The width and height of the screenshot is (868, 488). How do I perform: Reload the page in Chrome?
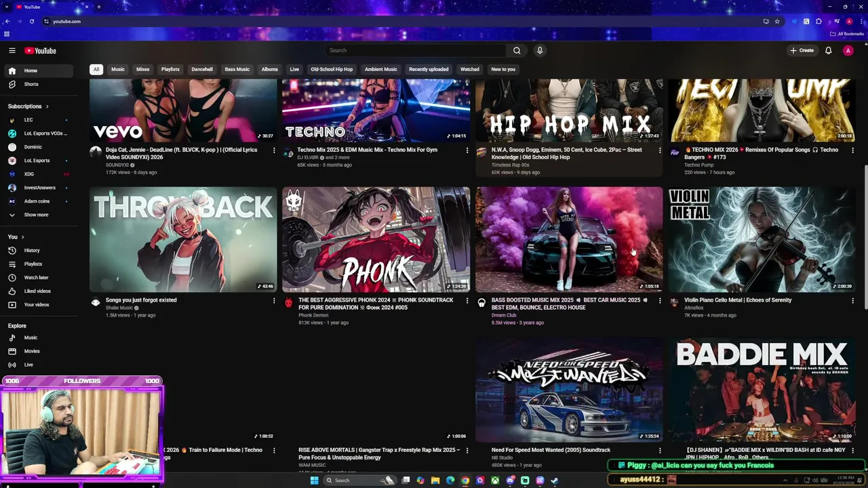point(31,21)
